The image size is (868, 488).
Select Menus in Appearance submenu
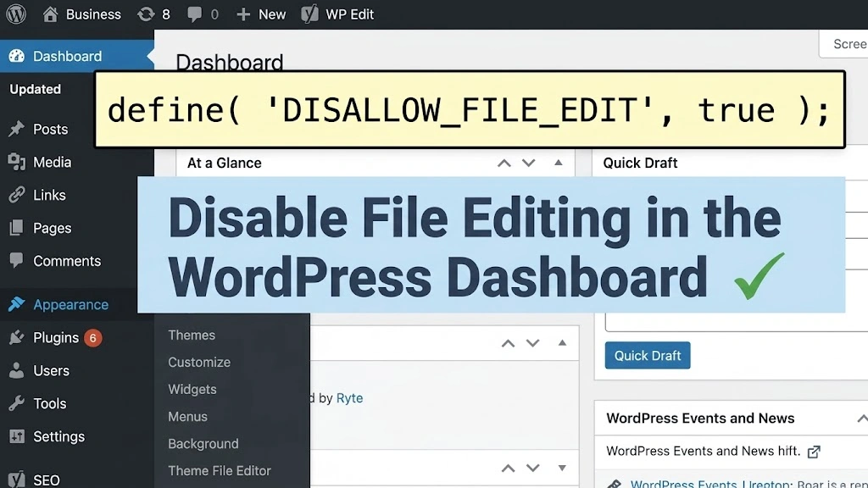pos(187,416)
